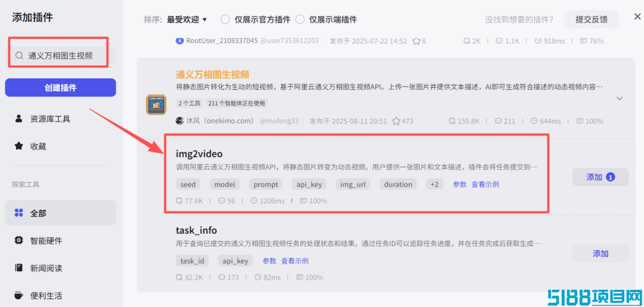This screenshot has height=307, width=644.
Task: Click the task_id parameter tag
Action: pyautogui.click(x=192, y=261)
